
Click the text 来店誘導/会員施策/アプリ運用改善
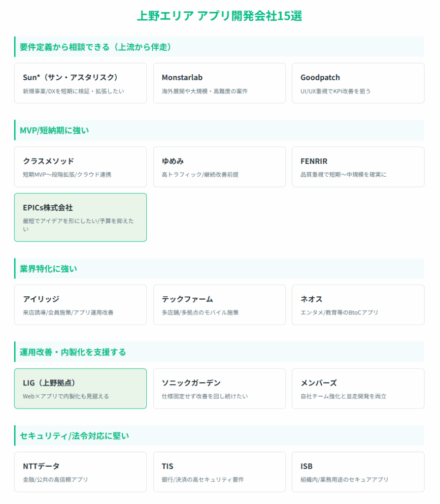[x=68, y=313]
